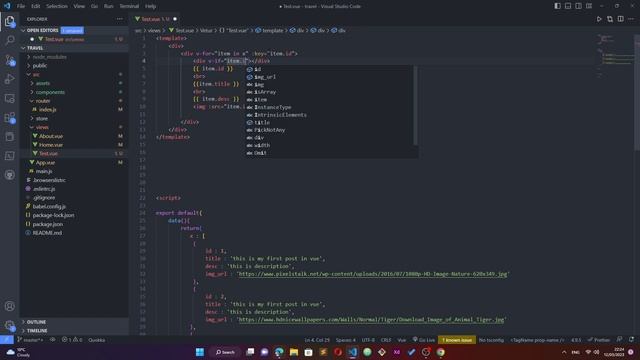Select the Test.vue editor tab
Image resolution: width=640 pixels, height=360 pixels.
(156, 19)
